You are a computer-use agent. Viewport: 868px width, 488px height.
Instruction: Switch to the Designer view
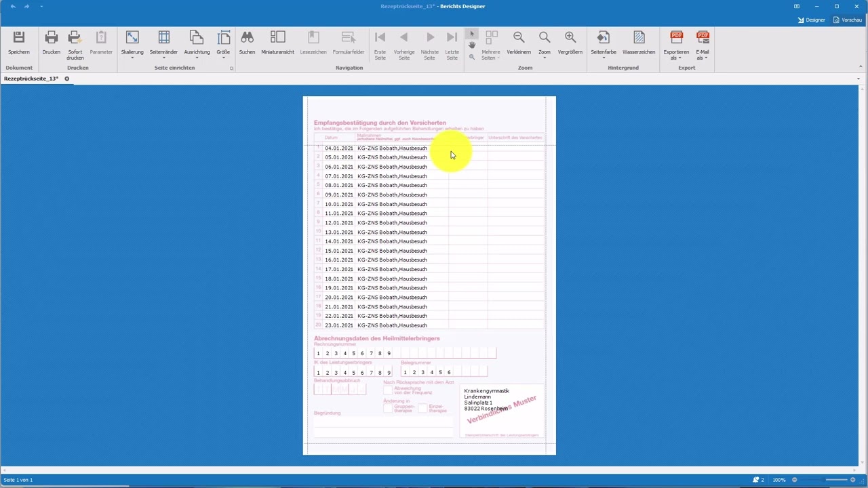click(811, 20)
